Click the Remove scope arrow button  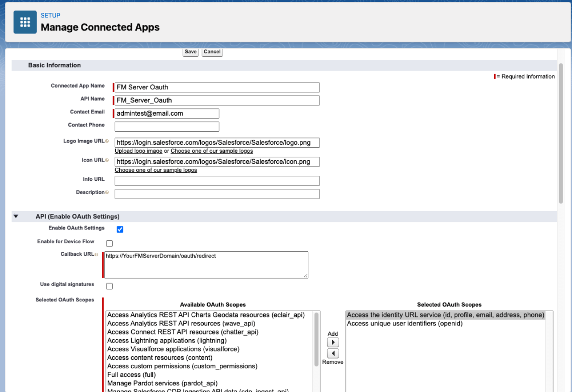click(333, 354)
